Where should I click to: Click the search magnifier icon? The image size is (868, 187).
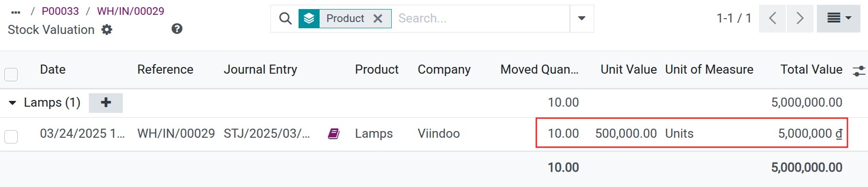pos(285,19)
